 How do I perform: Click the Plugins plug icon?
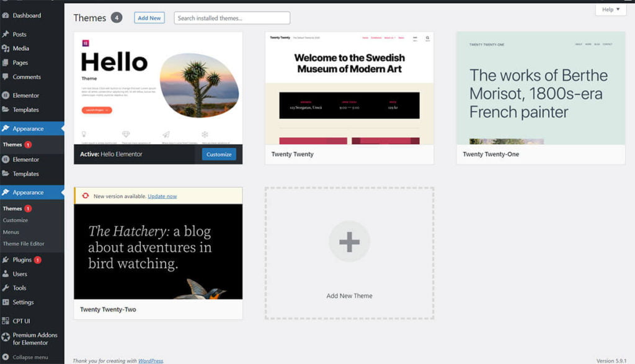click(6, 260)
